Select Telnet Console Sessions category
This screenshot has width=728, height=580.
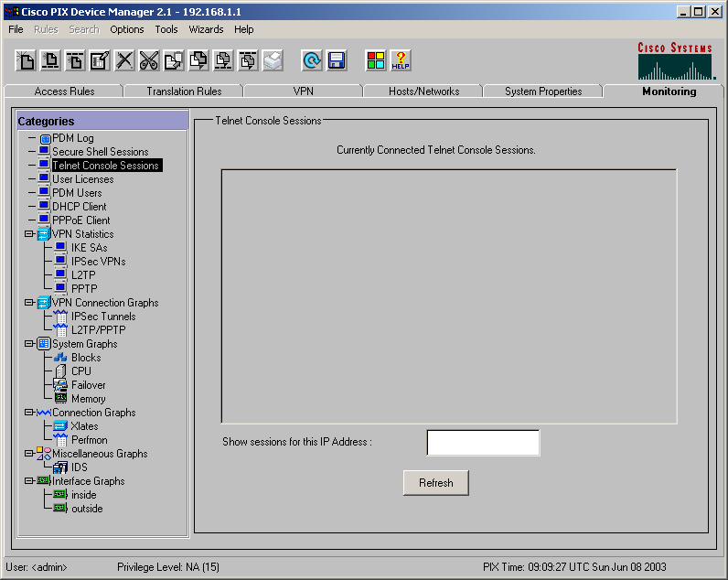click(x=106, y=166)
